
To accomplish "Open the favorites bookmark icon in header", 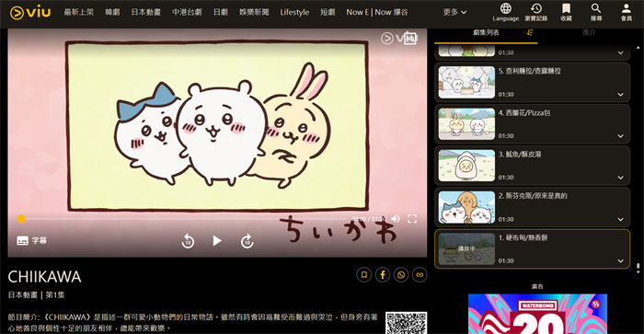I will tap(566, 12).
